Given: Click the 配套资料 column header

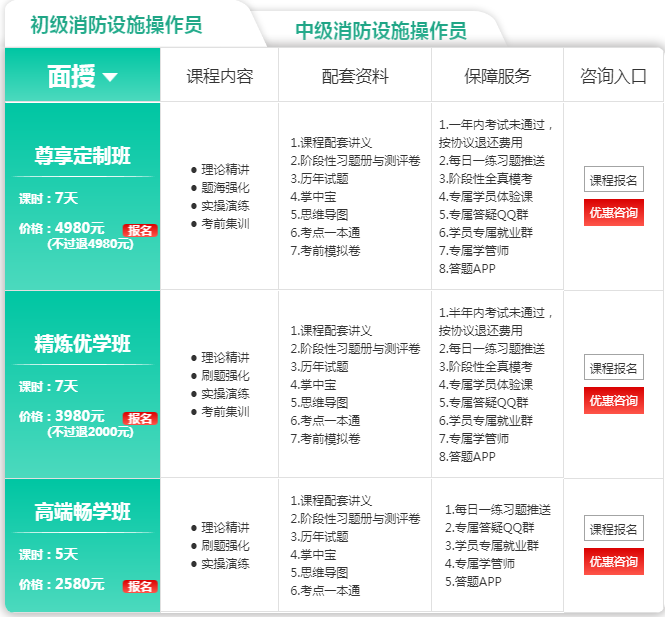Looking at the screenshot, I should (355, 76).
